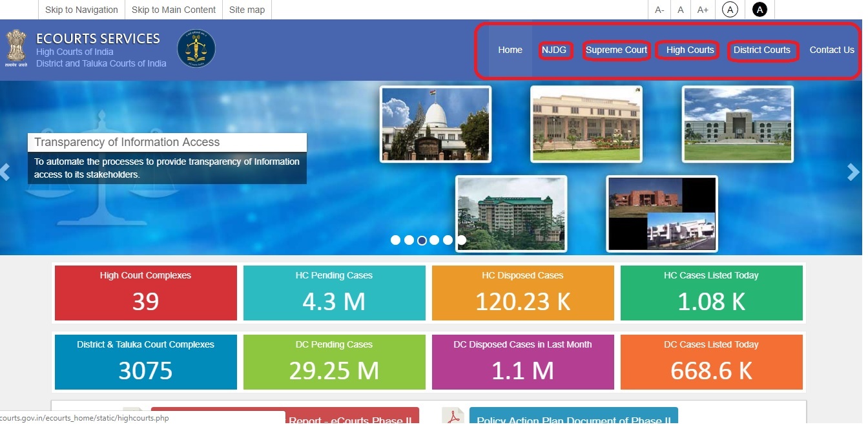This screenshot has width=868, height=429.
Task: Select the Contact Us menu item
Action: pyautogui.click(x=832, y=50)
